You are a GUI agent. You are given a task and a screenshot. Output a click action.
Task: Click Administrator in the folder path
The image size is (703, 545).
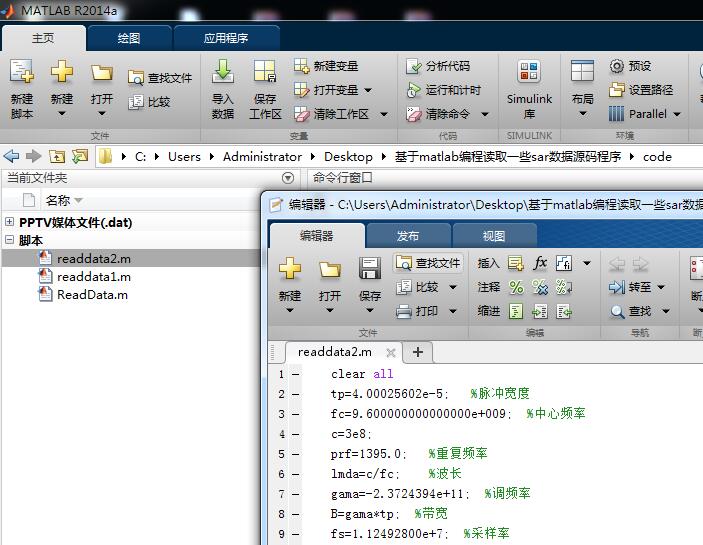coord(262,157)
